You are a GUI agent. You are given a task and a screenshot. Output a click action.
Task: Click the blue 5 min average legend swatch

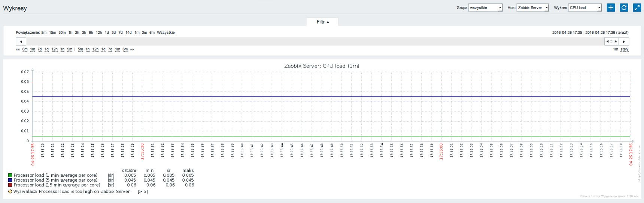[x=10, y=180]
